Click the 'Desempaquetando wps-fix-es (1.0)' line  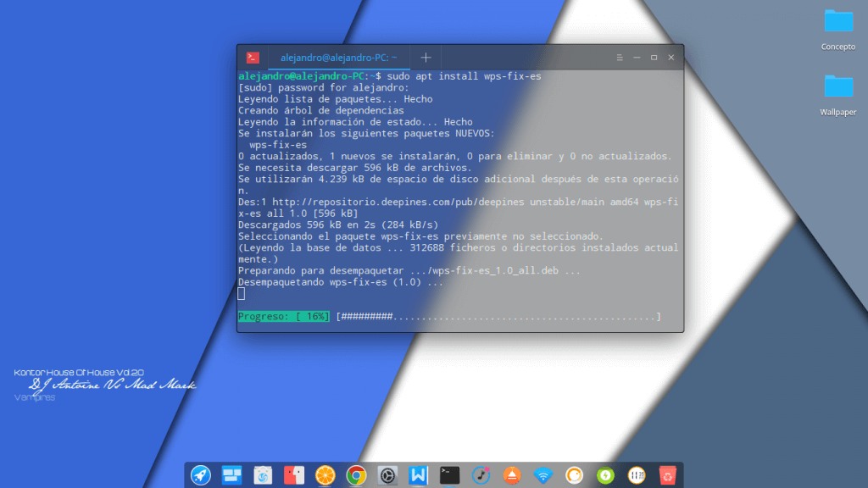click(x=341, y=282)
